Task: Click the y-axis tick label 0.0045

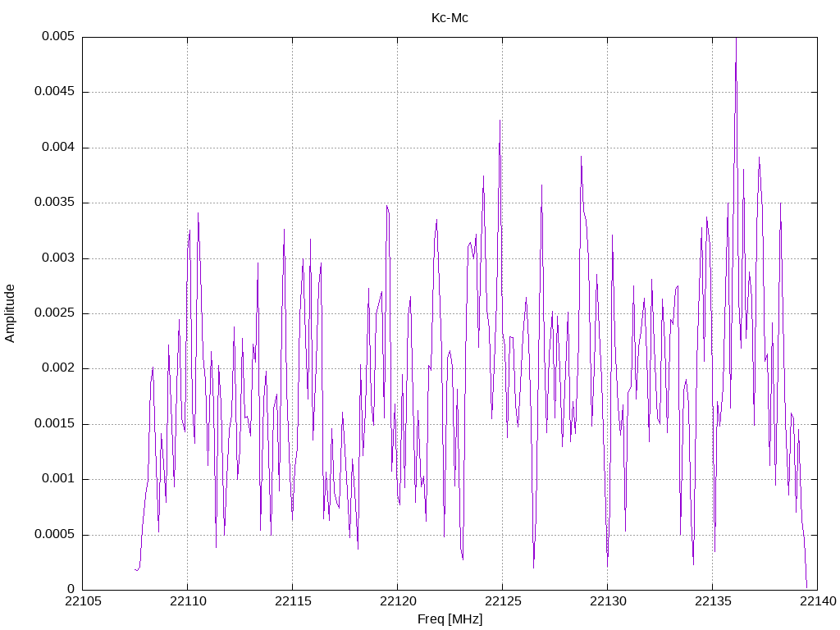Action: pos(55,92)
